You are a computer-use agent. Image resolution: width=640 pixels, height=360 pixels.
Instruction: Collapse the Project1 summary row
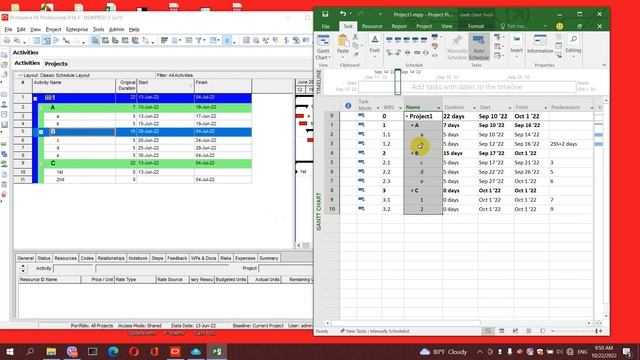point(407,116)
